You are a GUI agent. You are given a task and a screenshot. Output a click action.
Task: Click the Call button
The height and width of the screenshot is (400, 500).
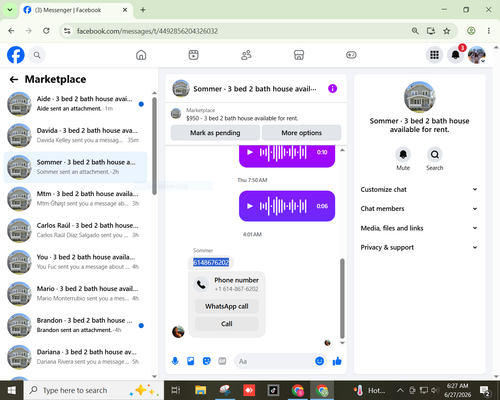tap(227, 324)
